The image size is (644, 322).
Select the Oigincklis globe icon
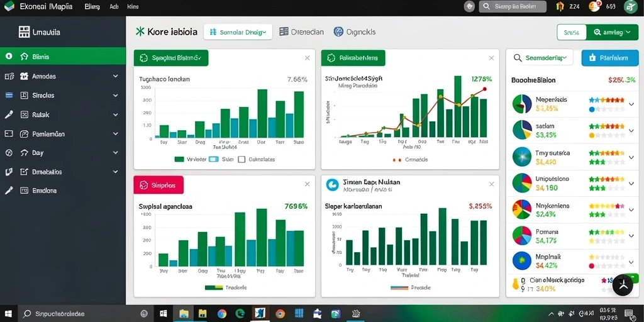(x=338, y=31)
